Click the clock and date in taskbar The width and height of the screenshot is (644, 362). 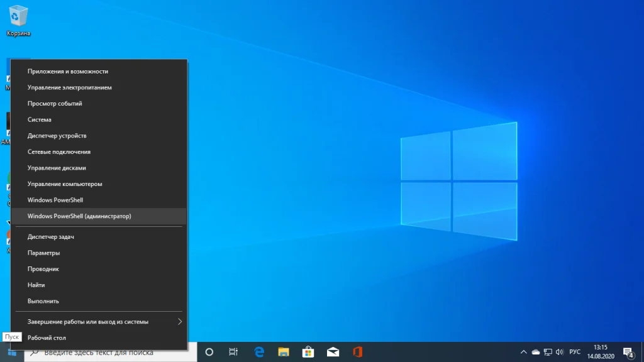coord(600,352)
